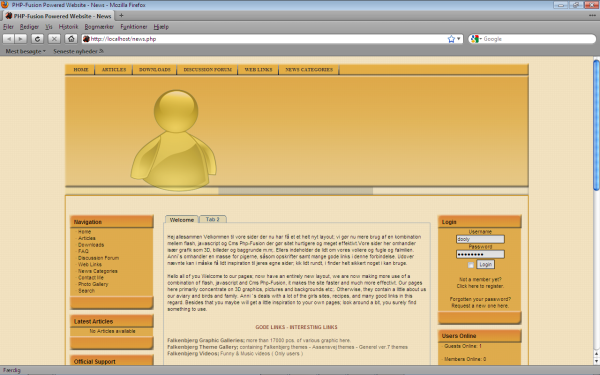Click the Forward navigation arrow
The height and width of the screenshot is (375, 600).
pos(21,39)
